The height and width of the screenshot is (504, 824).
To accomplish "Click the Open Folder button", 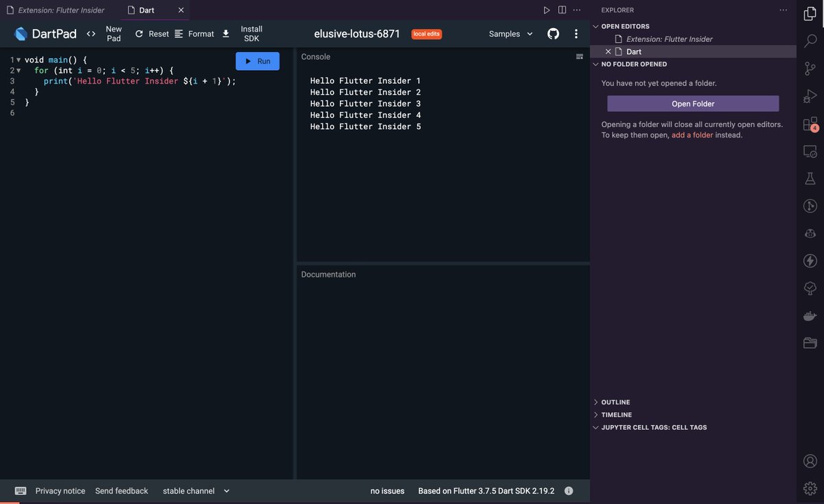I will point(693,104).
